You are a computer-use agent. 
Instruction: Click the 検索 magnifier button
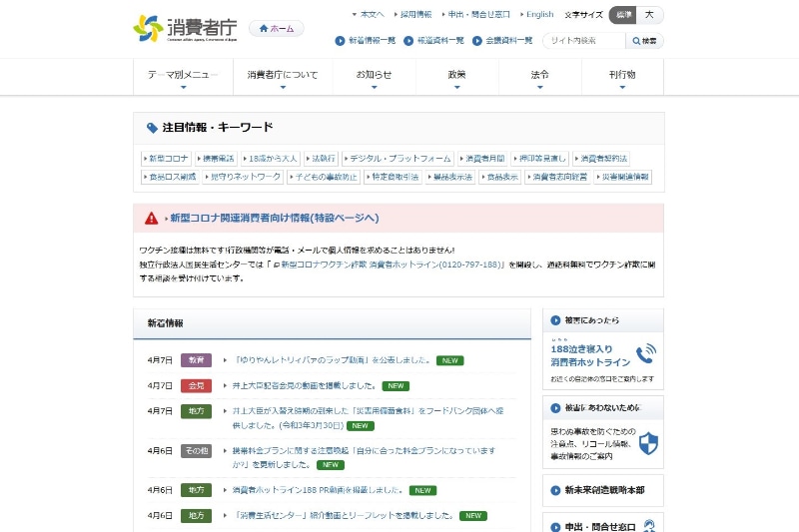[644, 41]
